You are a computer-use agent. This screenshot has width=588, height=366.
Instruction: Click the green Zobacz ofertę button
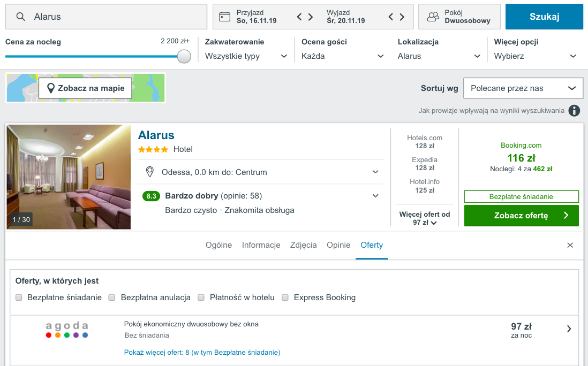click(521, 216)
